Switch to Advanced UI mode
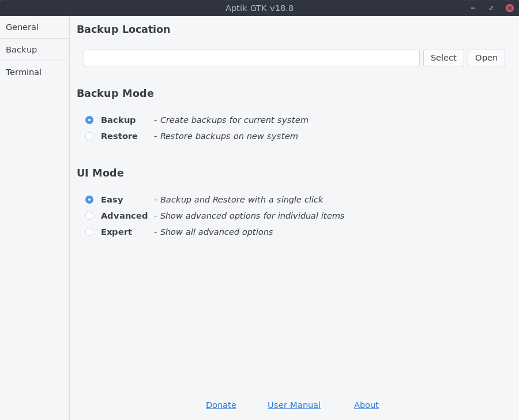519x420 pixels. click(89, 216)
